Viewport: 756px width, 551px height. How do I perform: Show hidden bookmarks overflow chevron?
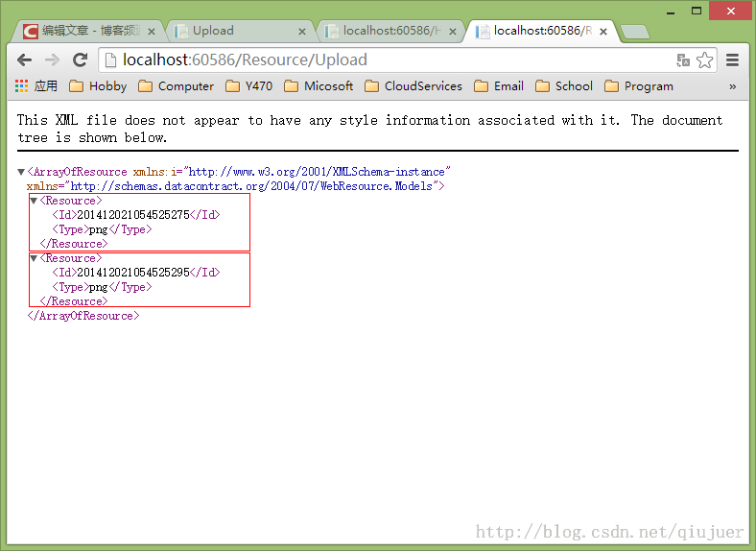tap(733, 86)
